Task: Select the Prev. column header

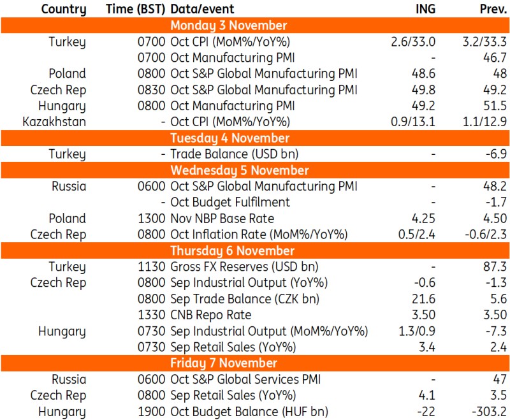Action: 493,9
